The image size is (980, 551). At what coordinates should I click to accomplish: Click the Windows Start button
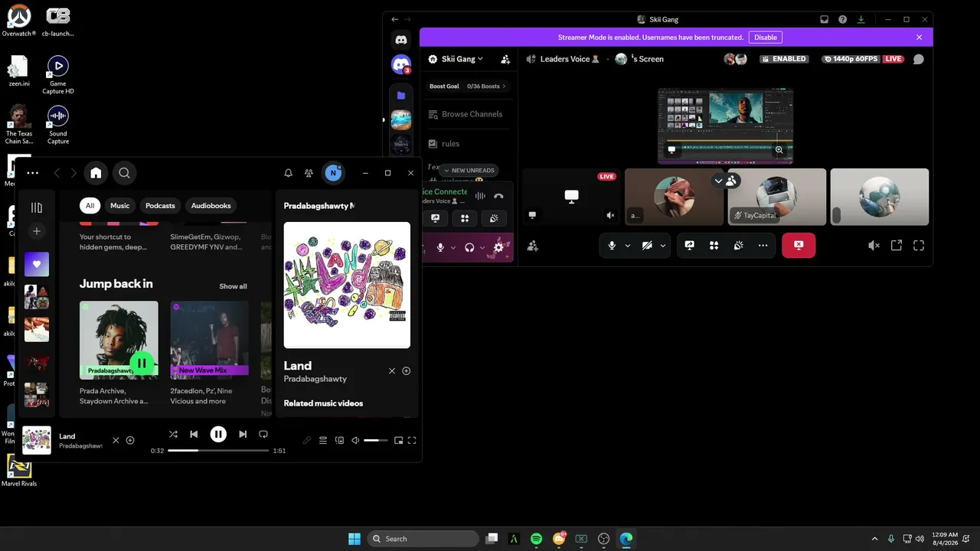[354, 539]
